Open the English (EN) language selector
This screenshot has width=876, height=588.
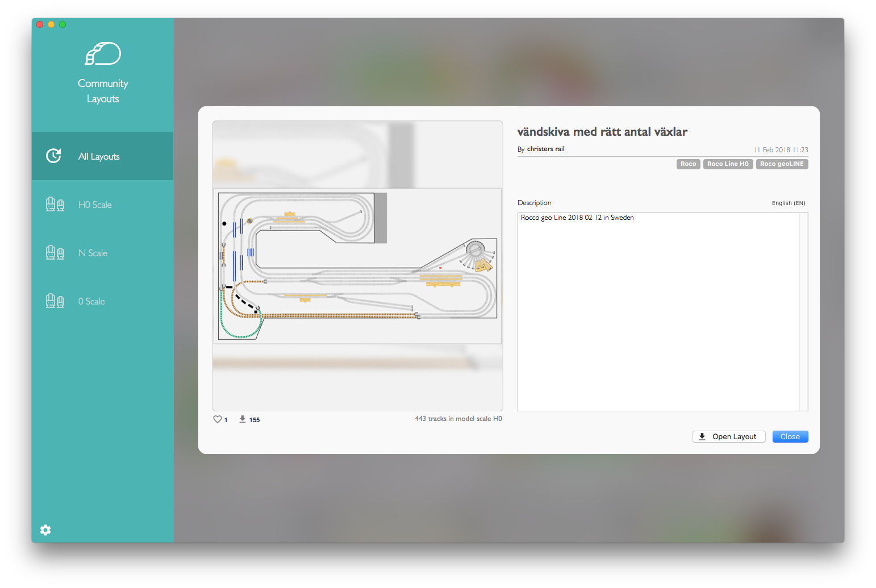tap(789, 203)
